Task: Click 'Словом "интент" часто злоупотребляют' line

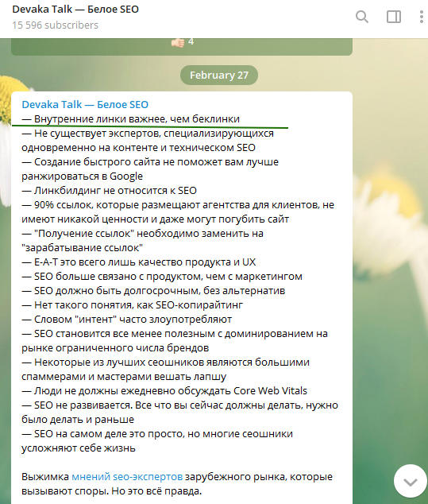Action: [x=127, y=320]
